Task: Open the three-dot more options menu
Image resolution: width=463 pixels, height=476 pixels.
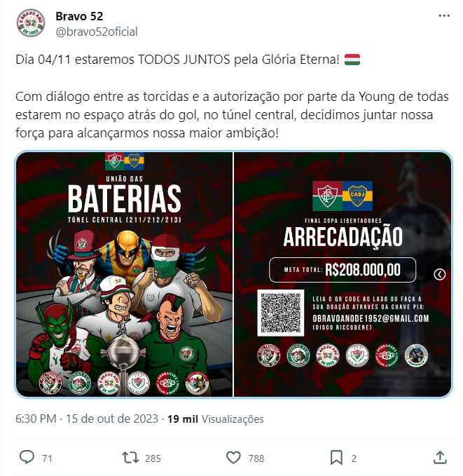Action: pyautogui.click(x=444, y=16)
